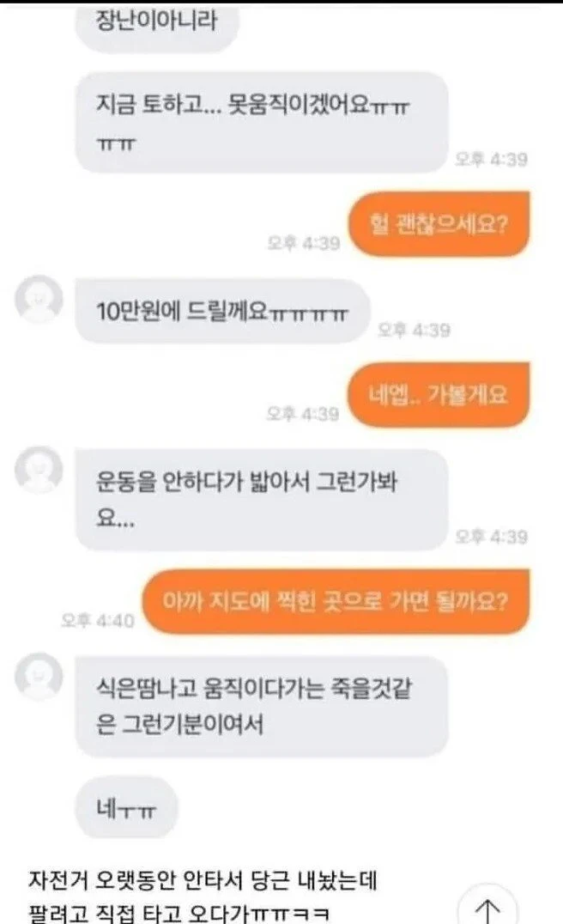Click the short 네ㅜㅠ reply bubble
This screenshot has height=924, width=563.
click(x=127, y=808)
